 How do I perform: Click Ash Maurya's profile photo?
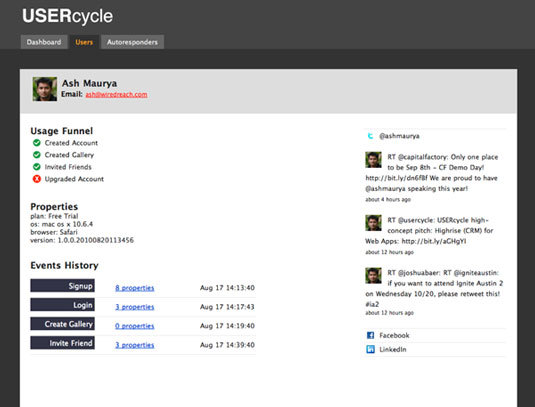pos(45,89)
